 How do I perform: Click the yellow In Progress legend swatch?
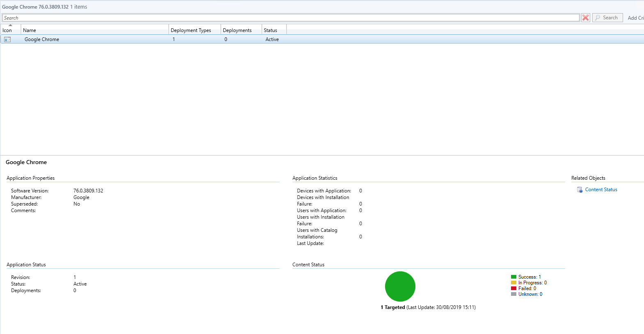pos(513,283)
